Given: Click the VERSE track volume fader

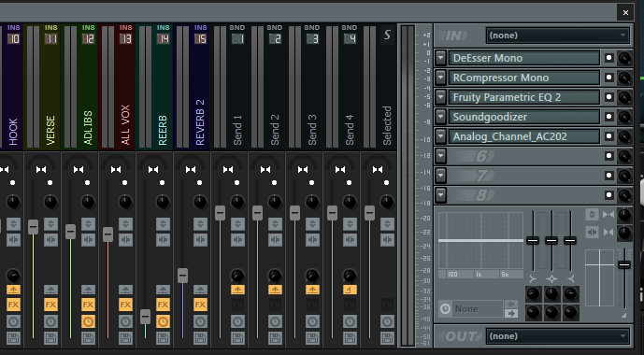Looking at the screenshot, I should 34,227.
